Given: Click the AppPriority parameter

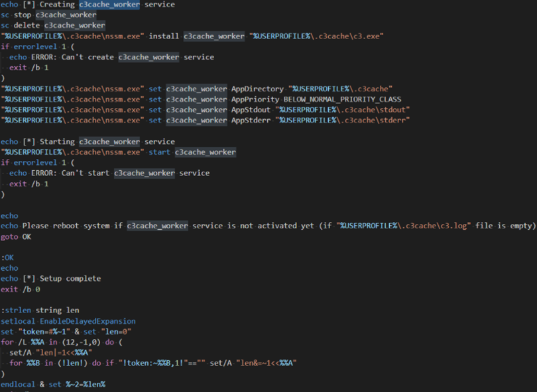Looking at the screenshot, I should pos(255,99).
